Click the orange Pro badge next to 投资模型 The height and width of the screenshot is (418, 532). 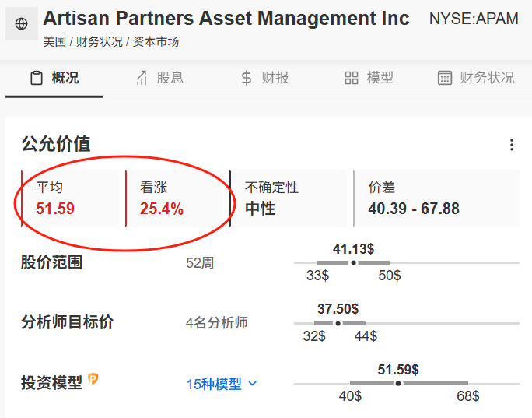tap(93, 378)
